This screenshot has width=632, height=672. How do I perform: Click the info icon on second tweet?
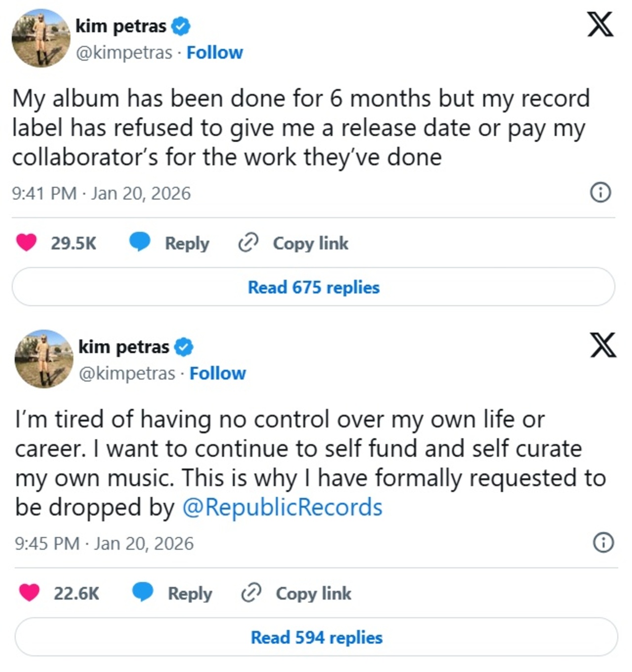coord(603,542)
